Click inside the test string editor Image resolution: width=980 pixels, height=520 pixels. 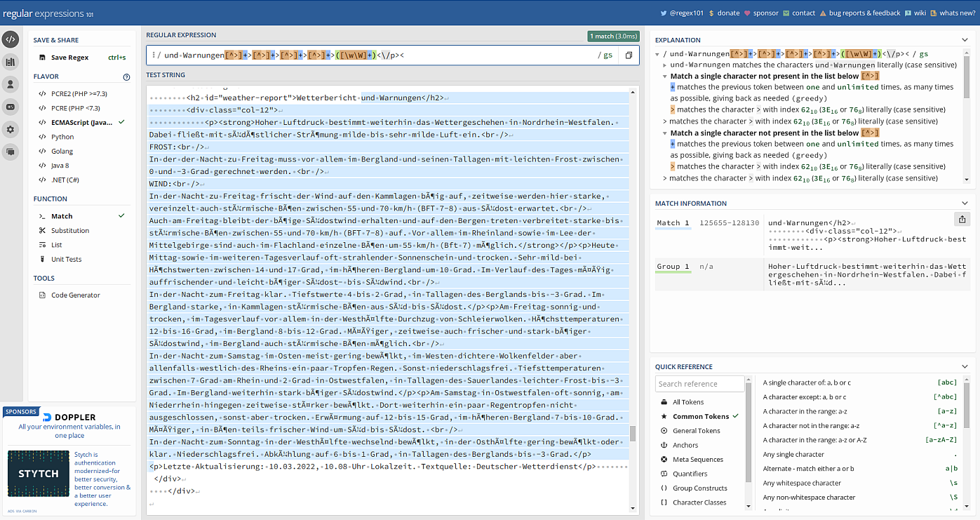(389, 302)
